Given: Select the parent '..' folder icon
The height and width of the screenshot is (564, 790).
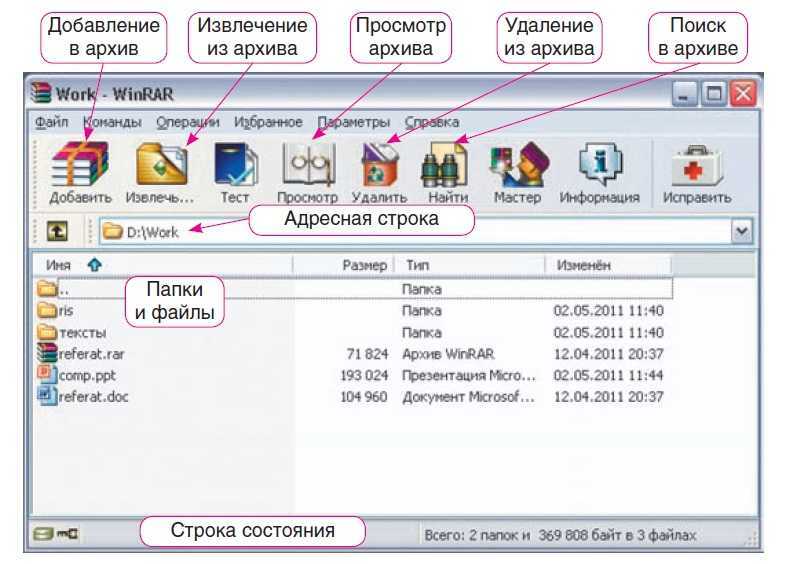Looking at the screenshot, I should tap(47, 288).
